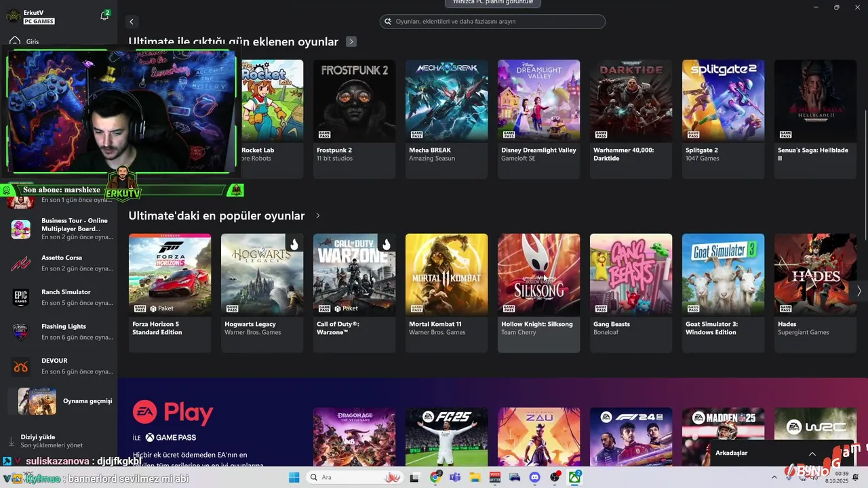
Task: Show next popular games with right arrow
Action: (x=859, y=291)
